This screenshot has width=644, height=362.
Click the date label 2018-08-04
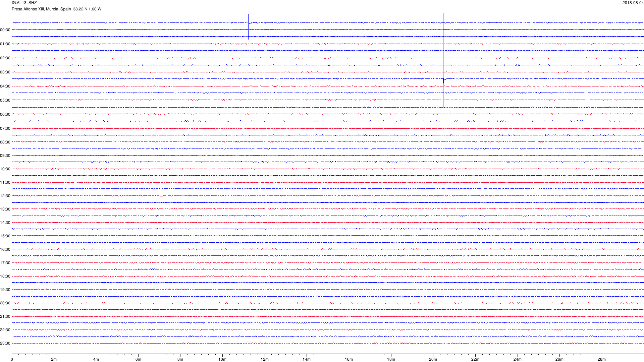633,3
